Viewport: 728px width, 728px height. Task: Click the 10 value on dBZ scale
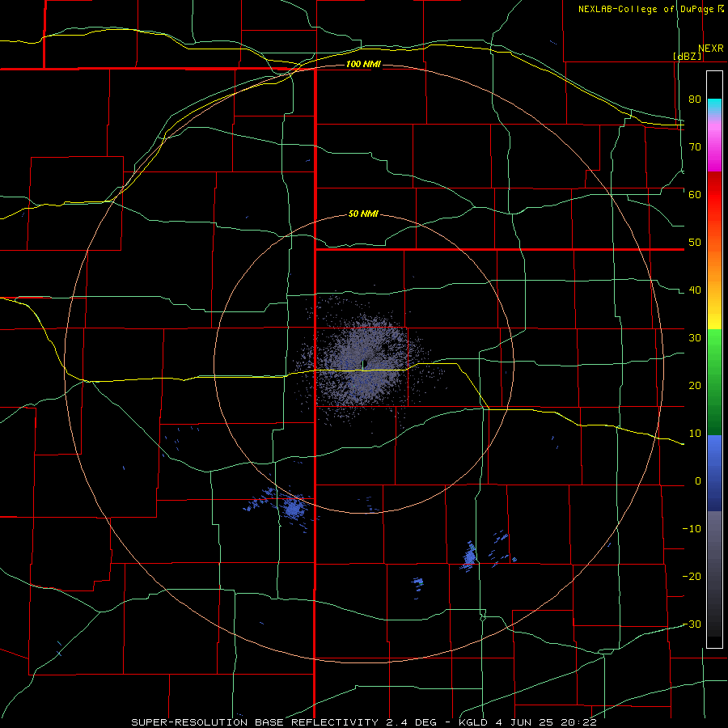coord(695,434)
